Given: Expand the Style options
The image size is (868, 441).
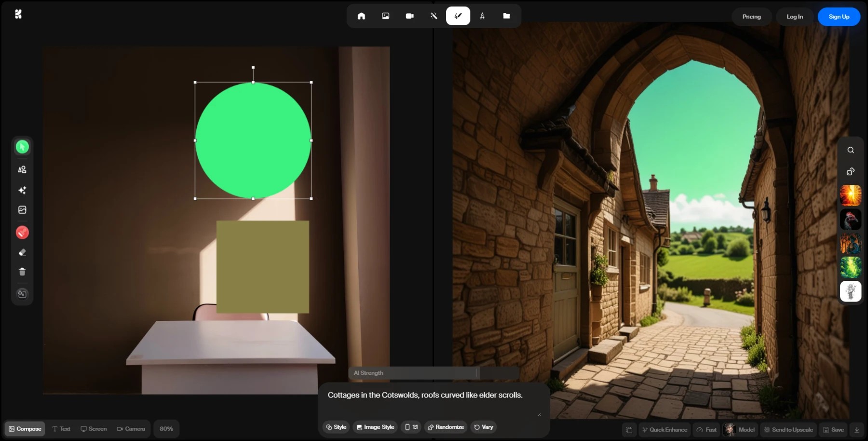Looking at the screenshot, I should click(x=336, y=427).
